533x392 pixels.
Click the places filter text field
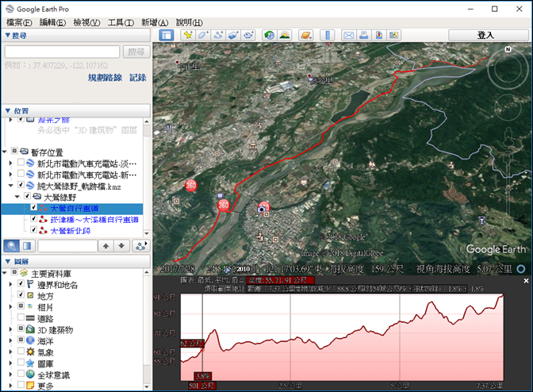[67, 246]
